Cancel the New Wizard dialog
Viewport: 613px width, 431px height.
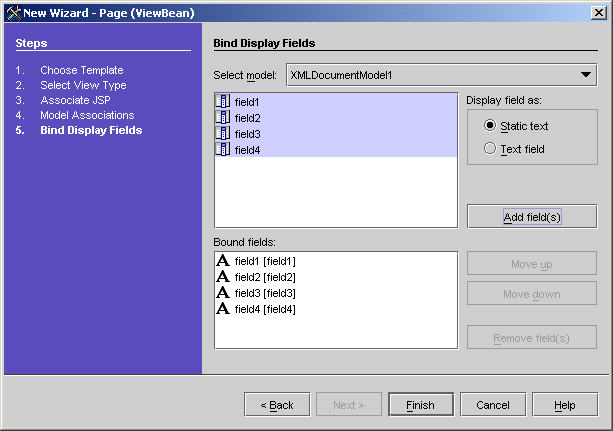click(x=493, y=405)
